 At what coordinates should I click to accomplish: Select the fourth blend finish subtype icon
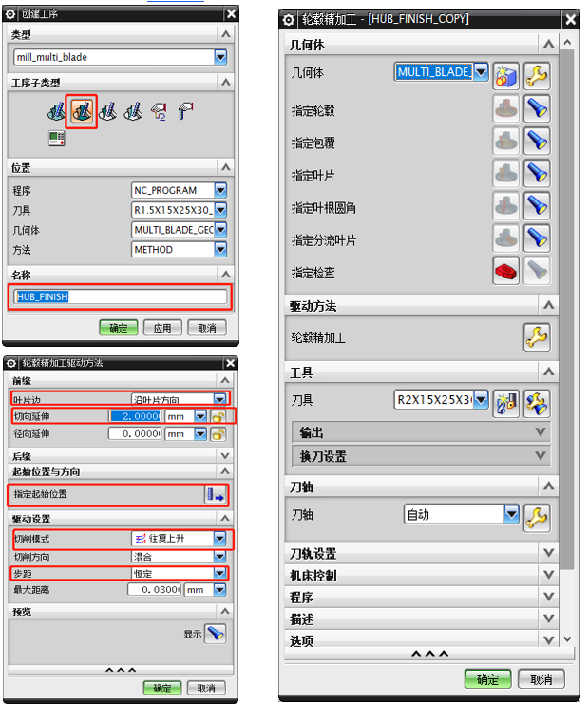(x=134, y=111)
